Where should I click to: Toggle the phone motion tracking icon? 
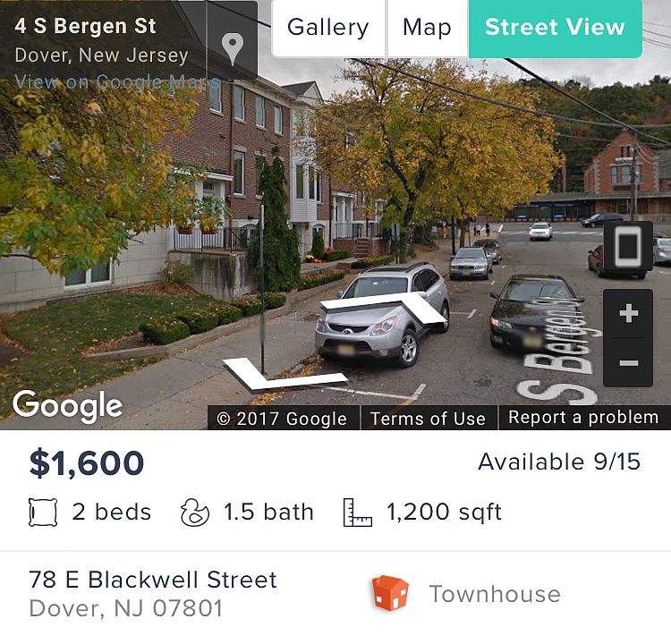coord(628,247)
